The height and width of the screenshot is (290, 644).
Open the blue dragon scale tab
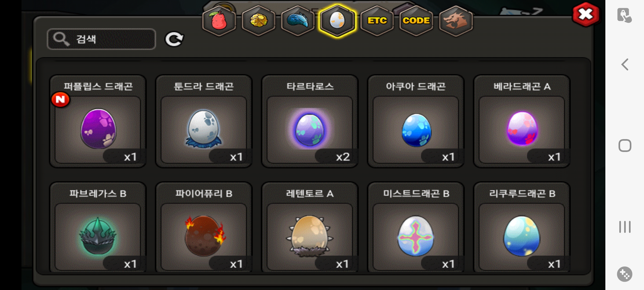(x=298, y=21)
